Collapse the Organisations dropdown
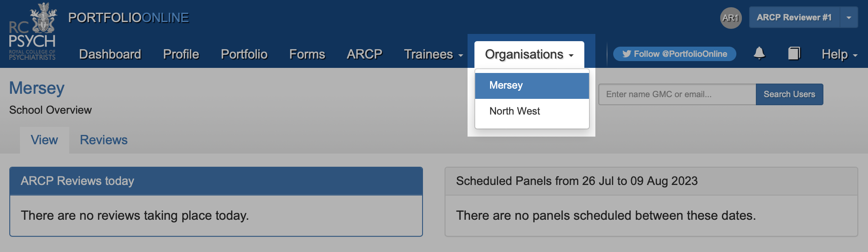 (529, 54)
